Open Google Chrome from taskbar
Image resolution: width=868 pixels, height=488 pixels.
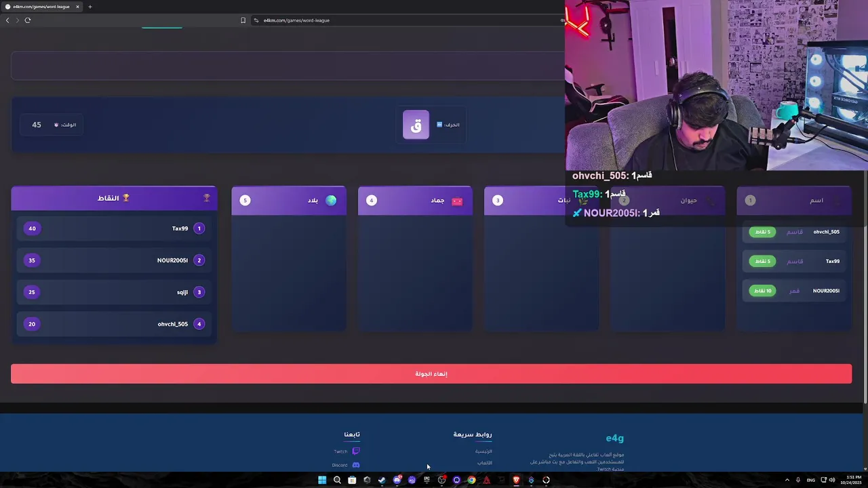coord(471,480)
